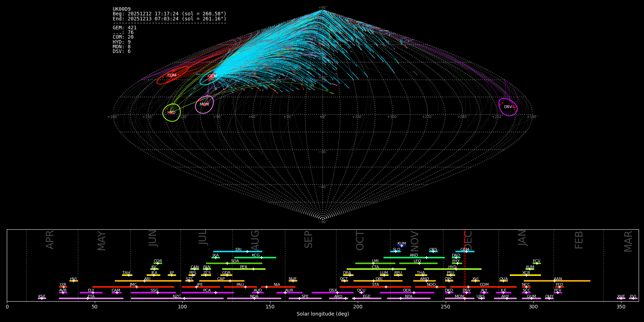The image size is (644, 322).
Task: Click the KUM shower marker
Action: point(402,246)
